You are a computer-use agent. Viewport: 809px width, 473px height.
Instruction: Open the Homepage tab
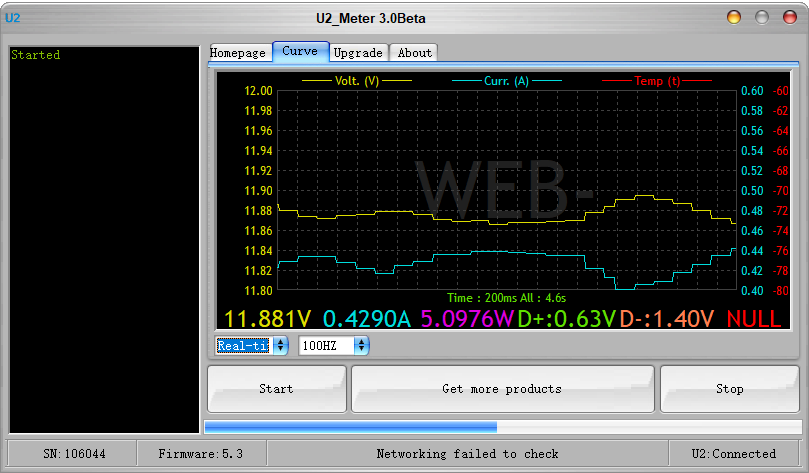(238, 53)
